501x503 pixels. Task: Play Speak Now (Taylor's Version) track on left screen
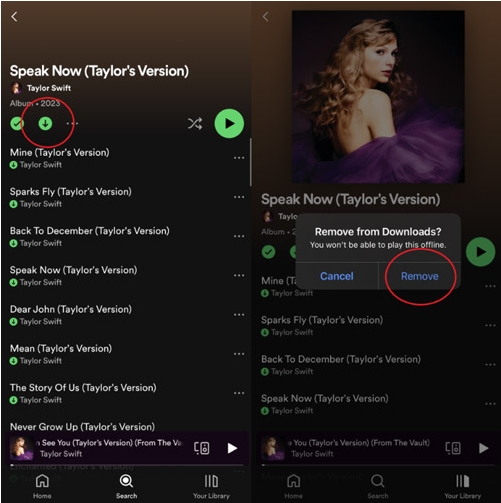(73, 270)
